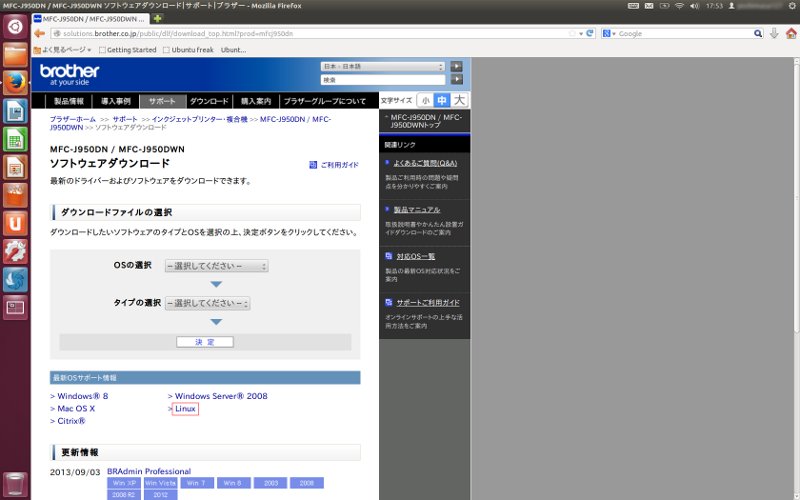Open よくあるご質問(Q&A) sidebar link
The height and width of the screenshot is (500, 800).
coord(426,163)
